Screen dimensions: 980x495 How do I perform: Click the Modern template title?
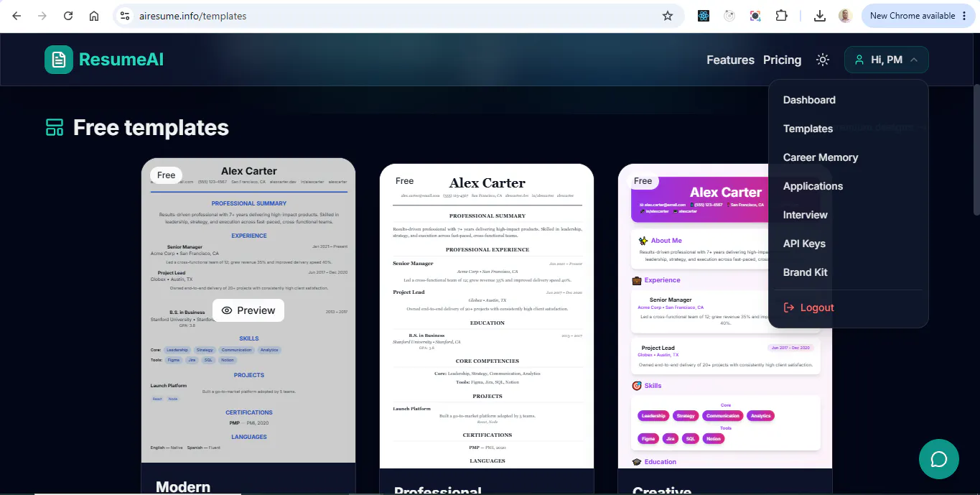coord(183,487)
